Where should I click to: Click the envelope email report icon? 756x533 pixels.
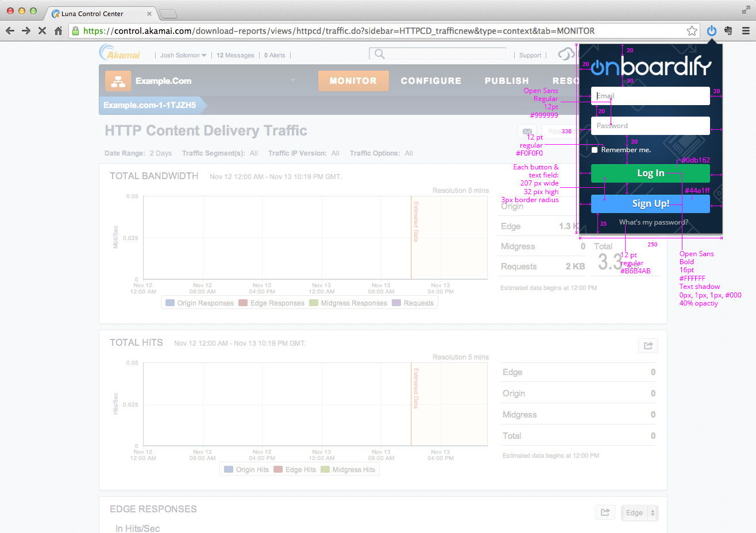pos(527,132)
